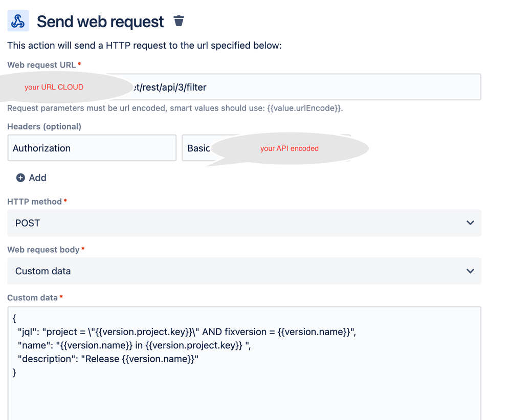The image size is (511, 420).
Task: Open the HTTP method POST dropdown
Action: point(244,223)
